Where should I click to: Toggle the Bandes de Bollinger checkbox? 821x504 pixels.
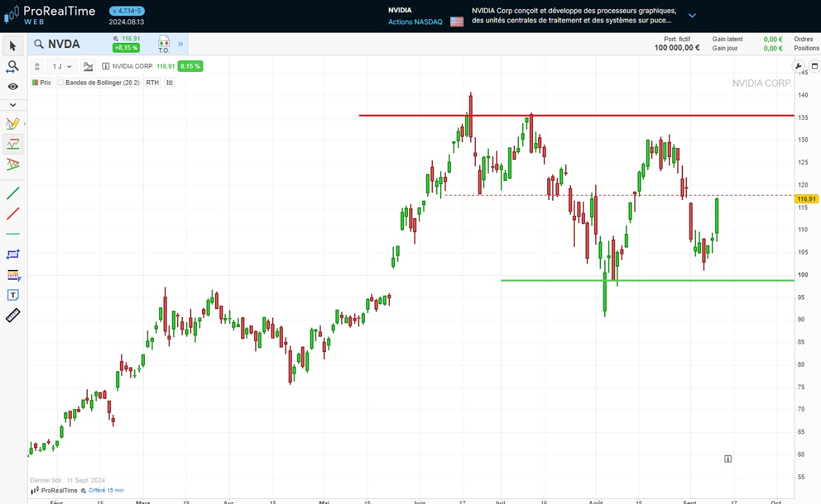coord(61,83)
